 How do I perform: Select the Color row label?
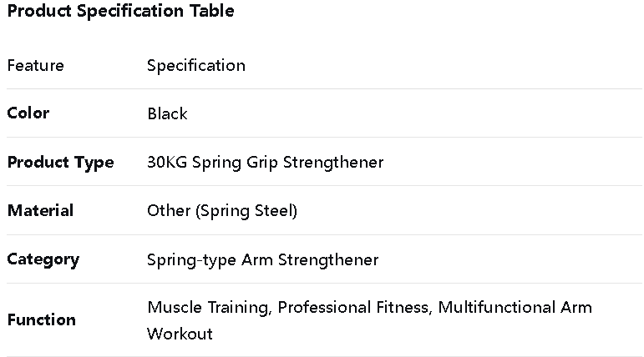[28, 113]
